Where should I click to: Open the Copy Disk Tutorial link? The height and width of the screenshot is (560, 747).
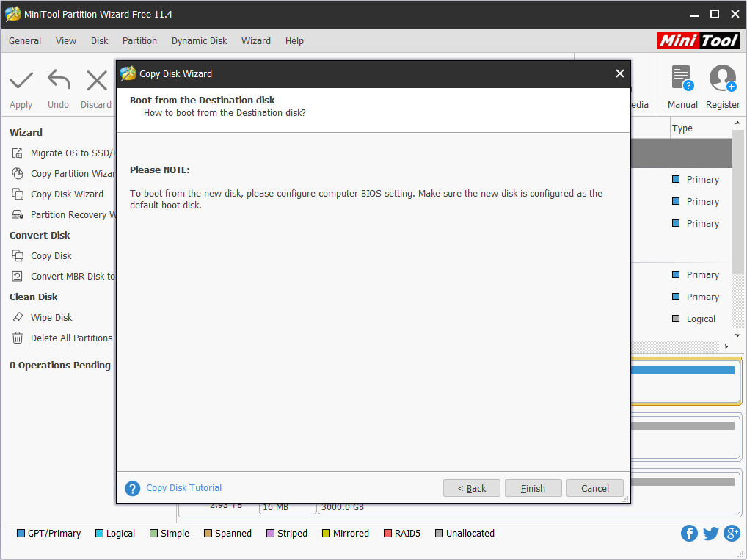pyautogui.click(x=183, y=488)
